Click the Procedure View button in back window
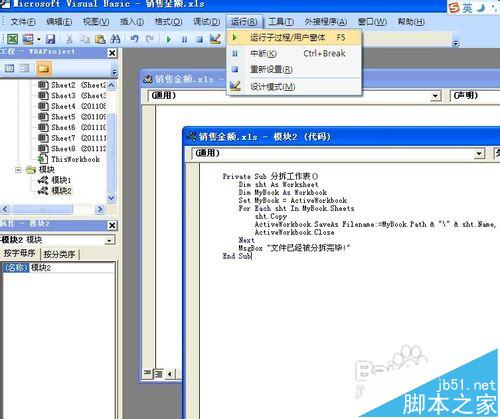Viewport: 500px width, 419px height. [147, 373]
